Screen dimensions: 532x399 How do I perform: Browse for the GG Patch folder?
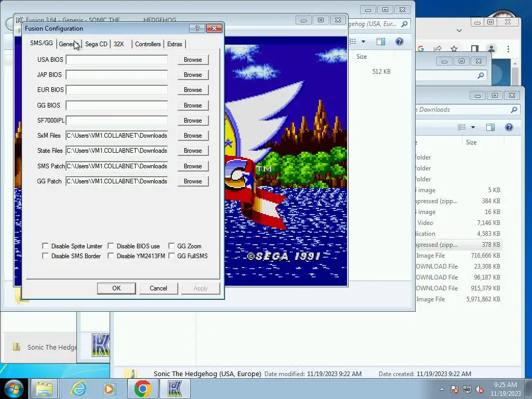[x=193, y=181]
